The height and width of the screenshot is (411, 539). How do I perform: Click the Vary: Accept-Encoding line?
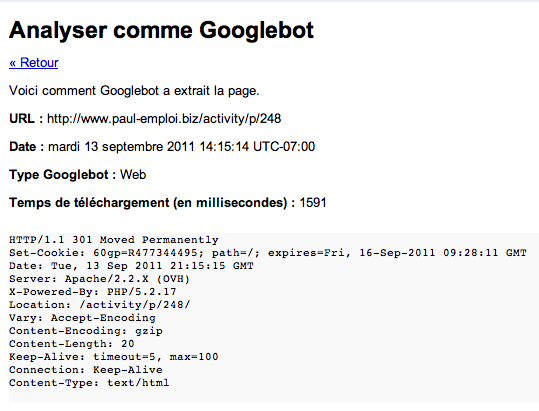point(82,318)
